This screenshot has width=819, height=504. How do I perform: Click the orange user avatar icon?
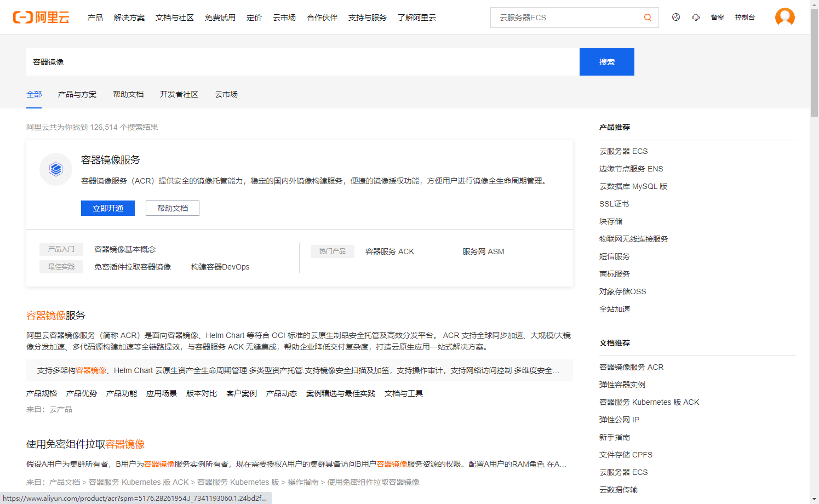coord(785,17)
